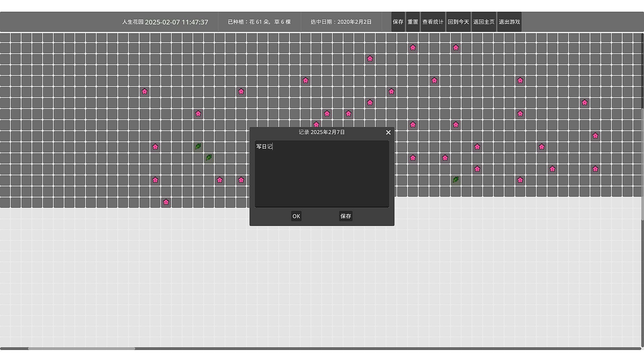Focus the diary text area containing 写日记
The width and height of the screenshot is (644, 362).
pos(322,174)
